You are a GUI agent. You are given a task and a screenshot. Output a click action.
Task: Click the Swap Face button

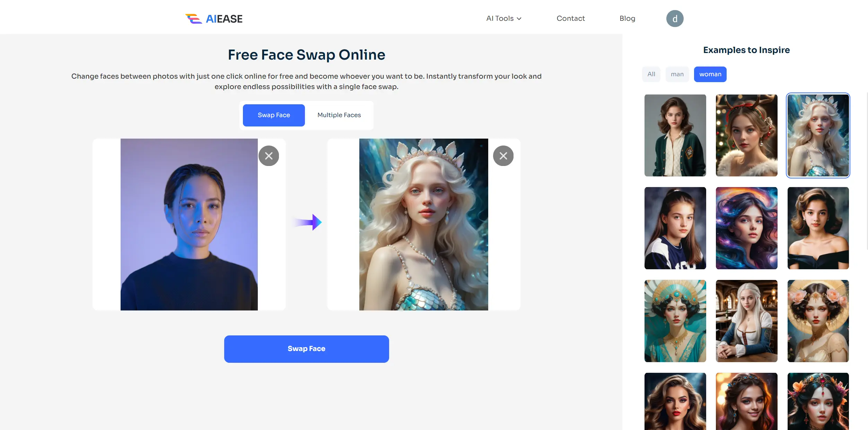tap(307, 349)
